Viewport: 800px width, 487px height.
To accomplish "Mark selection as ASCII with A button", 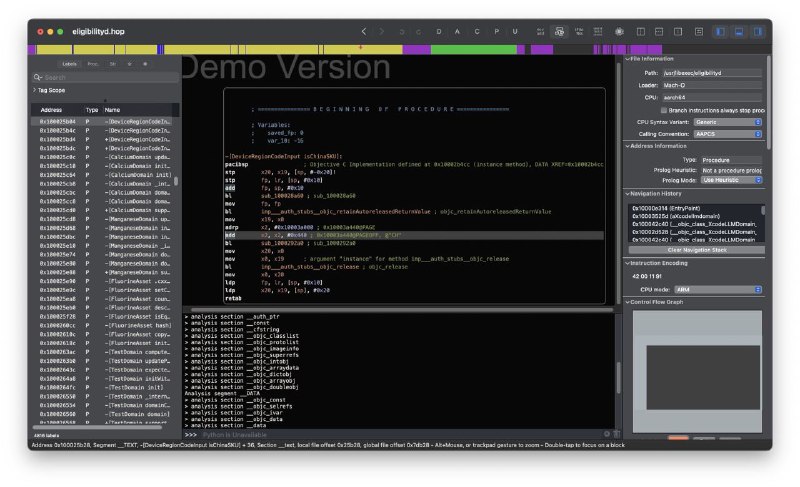I will [x=457, y=32].
